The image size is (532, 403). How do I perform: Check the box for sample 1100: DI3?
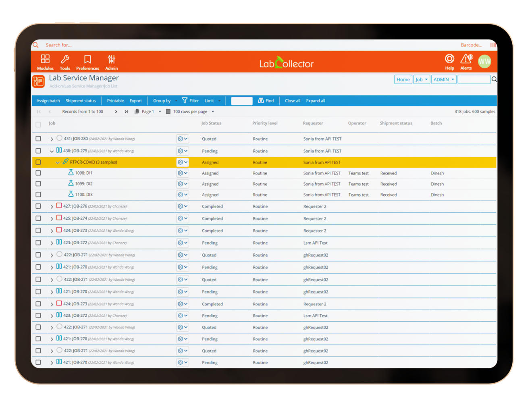pyautogui.click(x=38, y=194)
